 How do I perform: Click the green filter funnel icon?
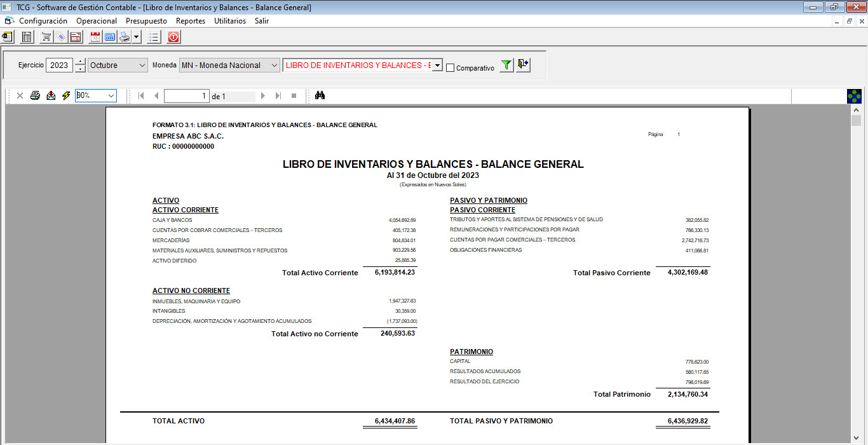click(x=506, y=65)
